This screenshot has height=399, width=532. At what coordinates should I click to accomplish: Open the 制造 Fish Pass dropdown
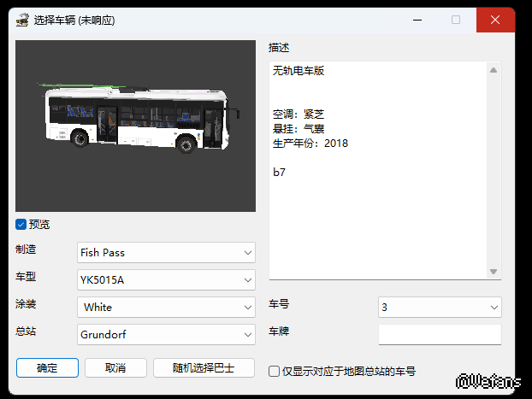point(166,252)
